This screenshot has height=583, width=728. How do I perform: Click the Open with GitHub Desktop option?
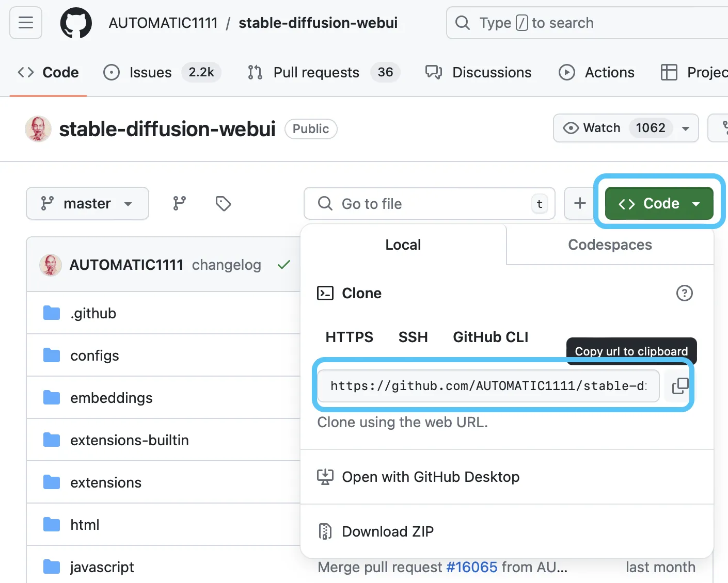tap(430, 477)
